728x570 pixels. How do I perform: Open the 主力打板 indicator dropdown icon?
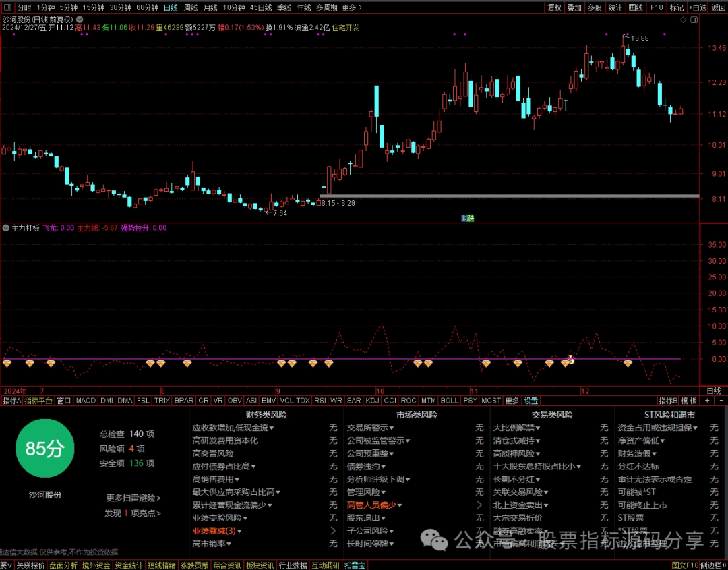pyautogui.click(x=5, y=228)
